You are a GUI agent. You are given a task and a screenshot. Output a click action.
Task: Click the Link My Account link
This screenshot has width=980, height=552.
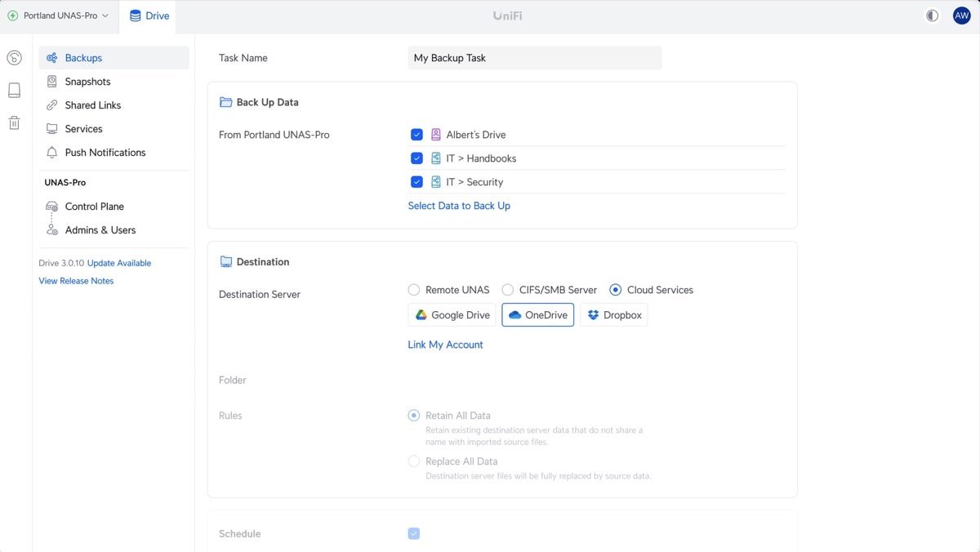tap(445, 345)
